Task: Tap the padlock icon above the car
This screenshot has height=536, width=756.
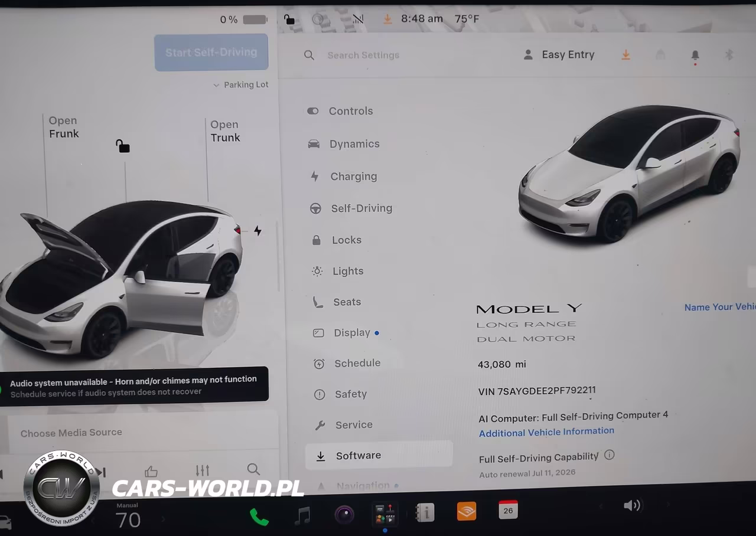Action: pyautogui.click(x=122, y=146)
